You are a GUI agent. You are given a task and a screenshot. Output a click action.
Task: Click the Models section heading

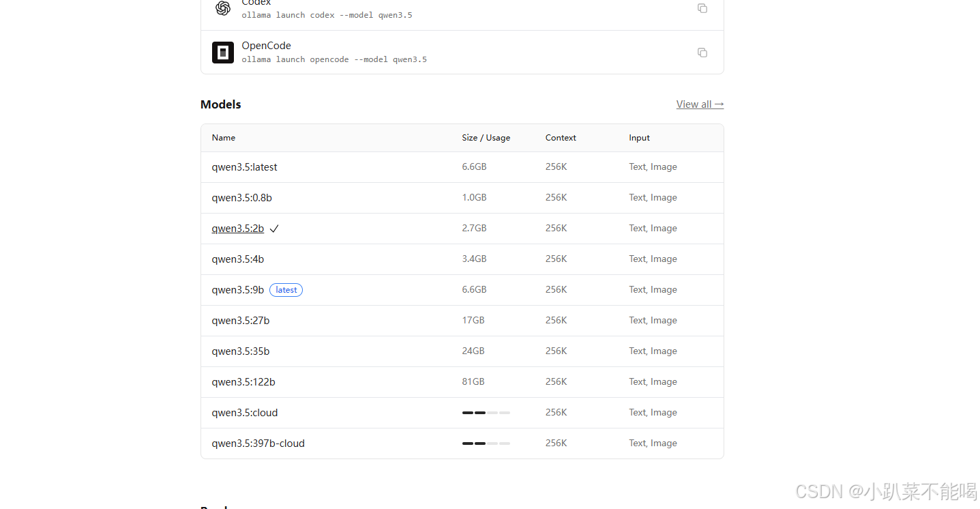coord(221,104)
